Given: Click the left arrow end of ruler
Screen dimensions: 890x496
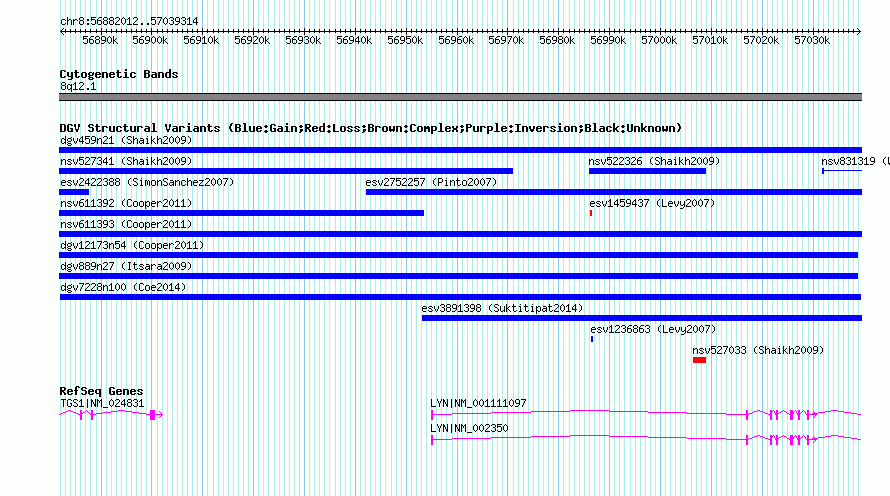Looking at the screenshot, I should pyautogui.click(x=62, y=31).
